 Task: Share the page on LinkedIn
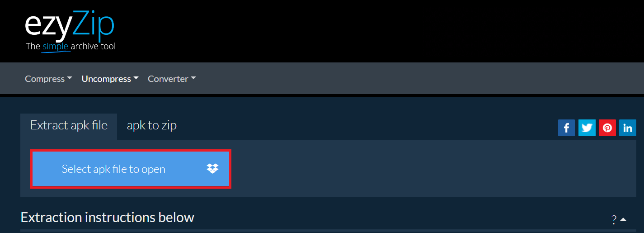(x=628, y=128)
